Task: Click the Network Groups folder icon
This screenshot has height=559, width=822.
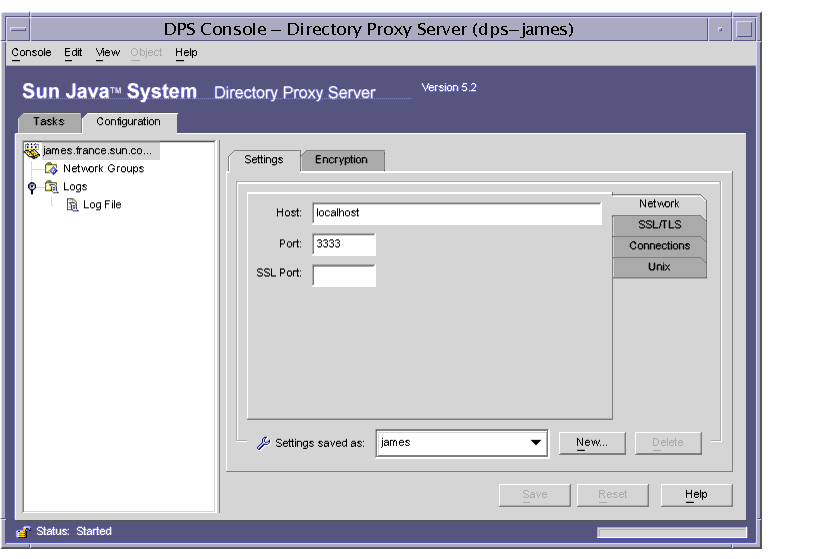Action: point(51,168)
